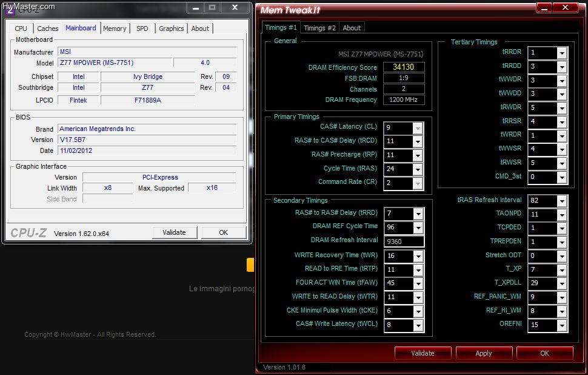Click the BIOS brand American Megatrends Inc.

(x=147, y=129)
